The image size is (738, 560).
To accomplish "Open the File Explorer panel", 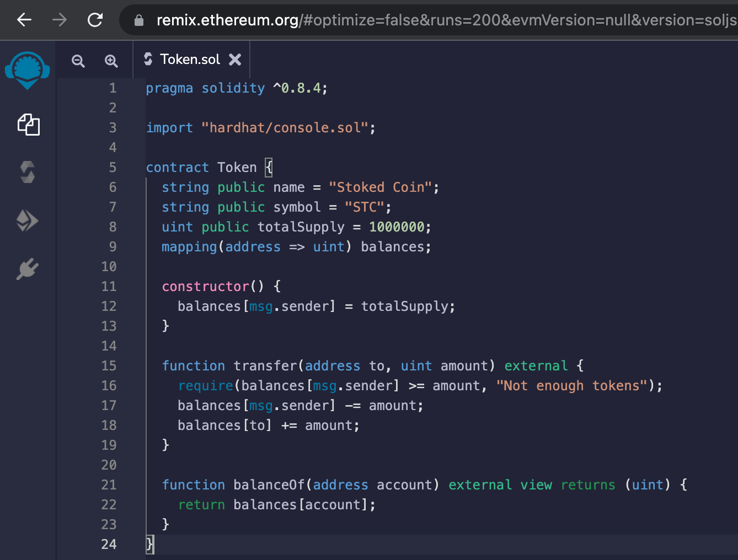I will point(28,125).
